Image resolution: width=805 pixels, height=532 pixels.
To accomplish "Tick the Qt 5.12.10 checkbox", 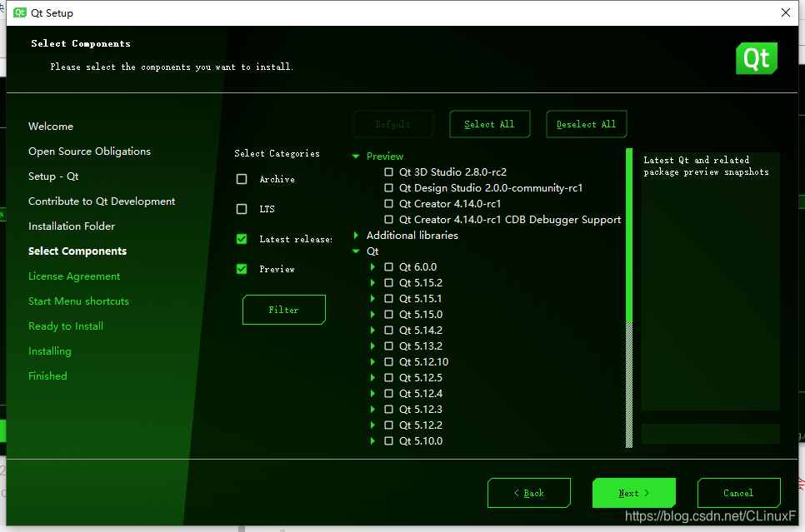I will click(388, 361).
